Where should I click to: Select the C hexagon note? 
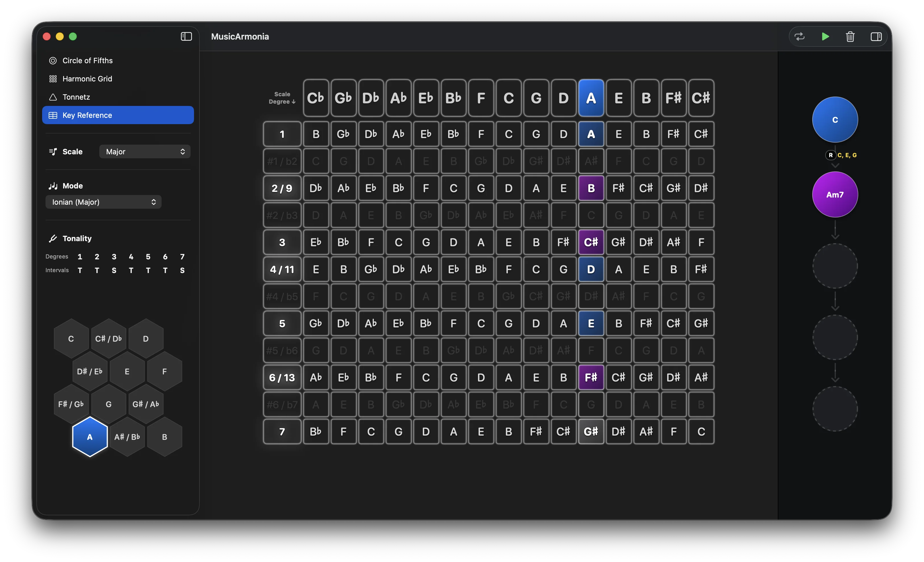tap(71, 339)
